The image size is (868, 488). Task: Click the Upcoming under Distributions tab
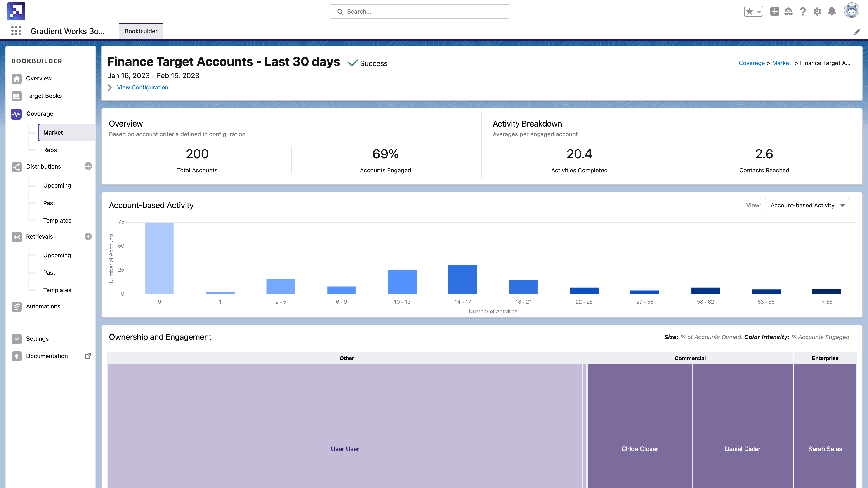click(57, 185)
